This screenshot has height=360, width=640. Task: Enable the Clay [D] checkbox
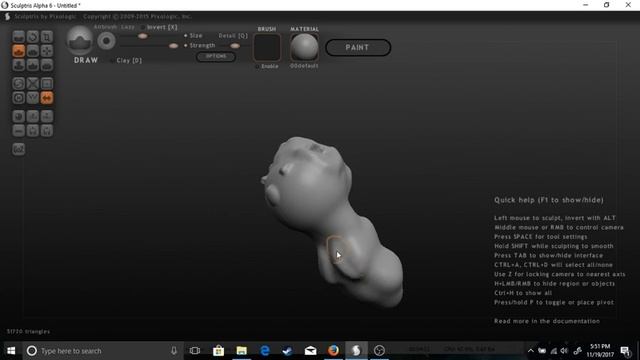tap(112, 60)
